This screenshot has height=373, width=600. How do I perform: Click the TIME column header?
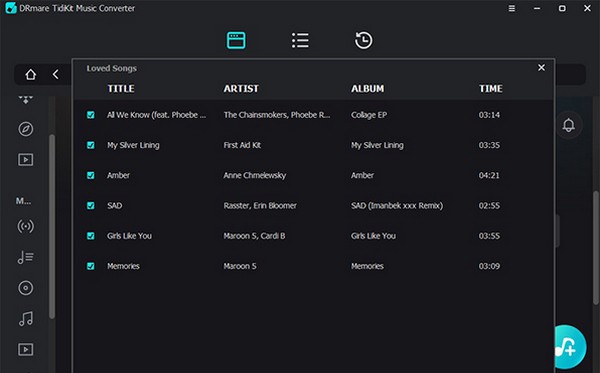pos(491,89)
